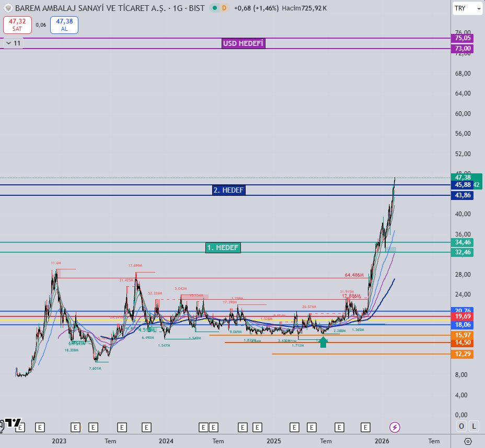This screenshot has height=448, width=485.
Task: Click the +0,68 (+1,46%) change value
Action: [x=256, y=8]
